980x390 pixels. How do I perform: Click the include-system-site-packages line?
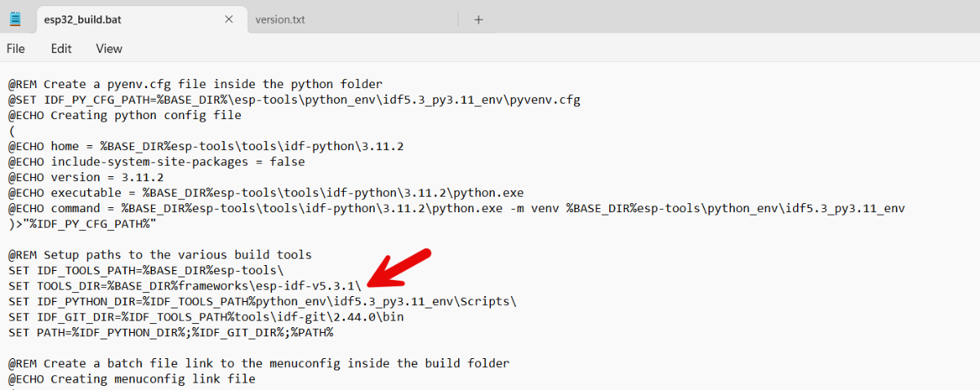click(156, 162)
